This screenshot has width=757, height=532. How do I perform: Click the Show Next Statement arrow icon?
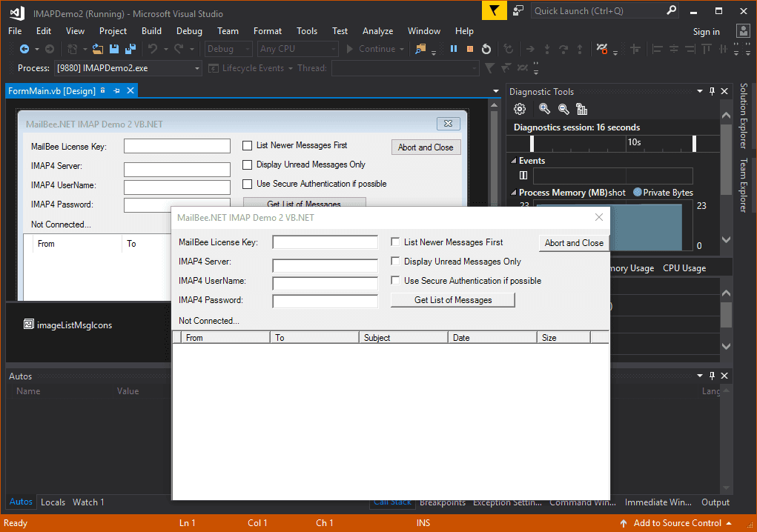click(x=530, y=49)
